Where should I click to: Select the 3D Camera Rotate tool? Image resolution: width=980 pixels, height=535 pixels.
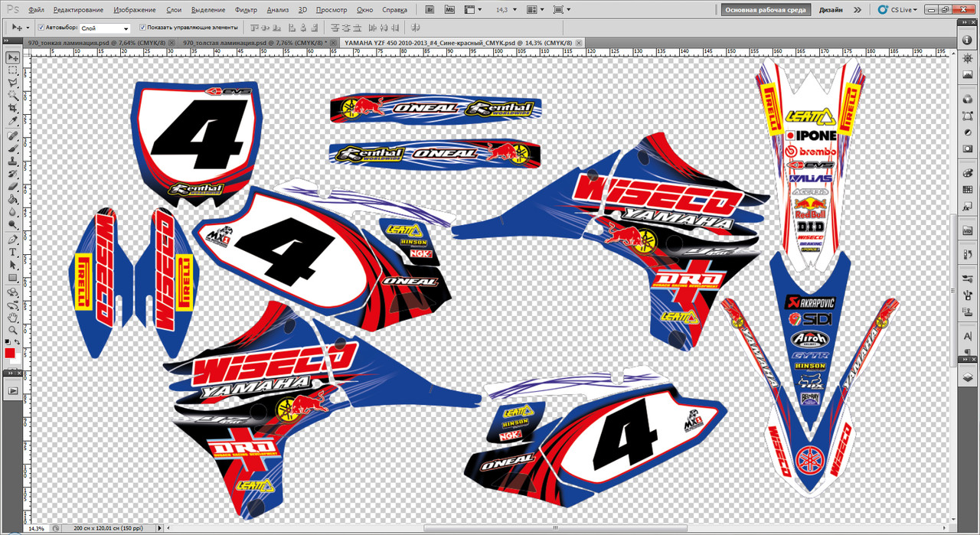(13, 306)
